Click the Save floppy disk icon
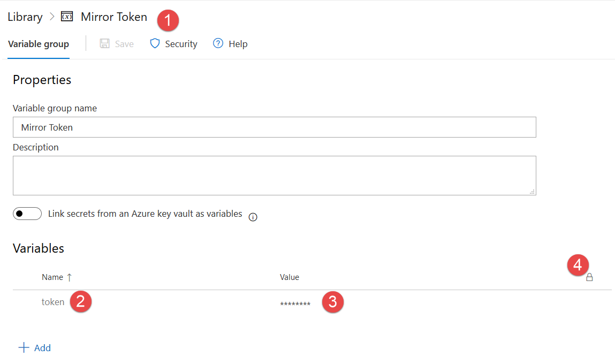The width and height of the screenshot is (615, 364). (x=105, y=44)
